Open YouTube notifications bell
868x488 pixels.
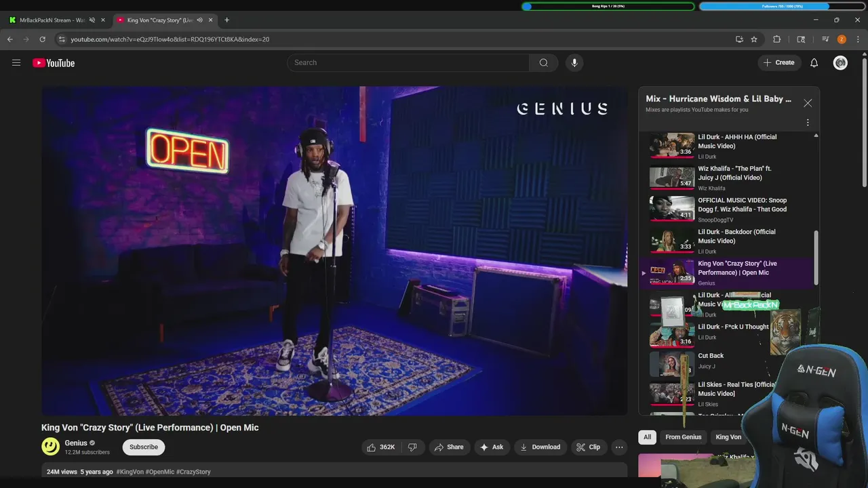pos(814,63)
